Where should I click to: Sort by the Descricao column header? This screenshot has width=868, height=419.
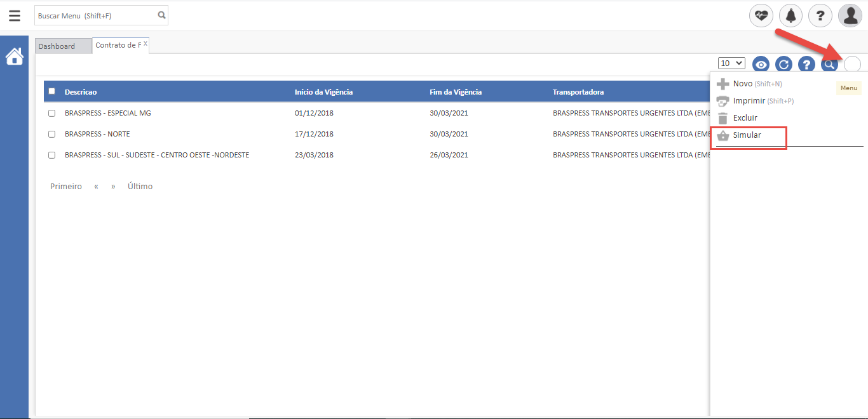[81, 92]
